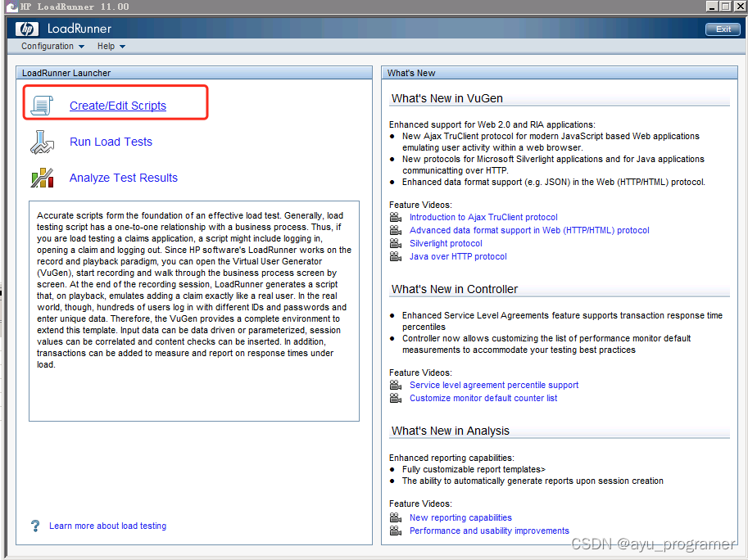748x560 pixels.
Task: Minimize the LoadRunner window
Action: 712,7
